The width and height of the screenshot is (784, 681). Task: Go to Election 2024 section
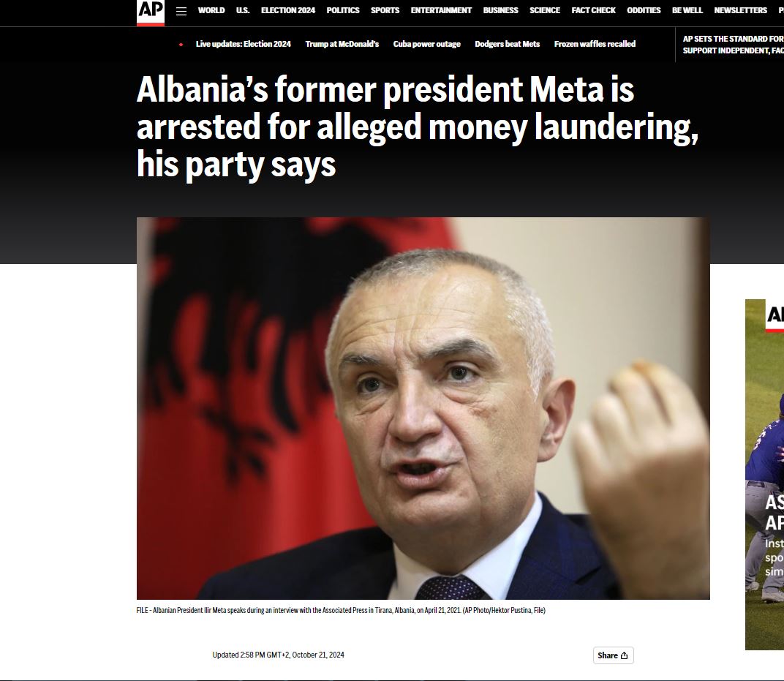click(x=288, y=10)
